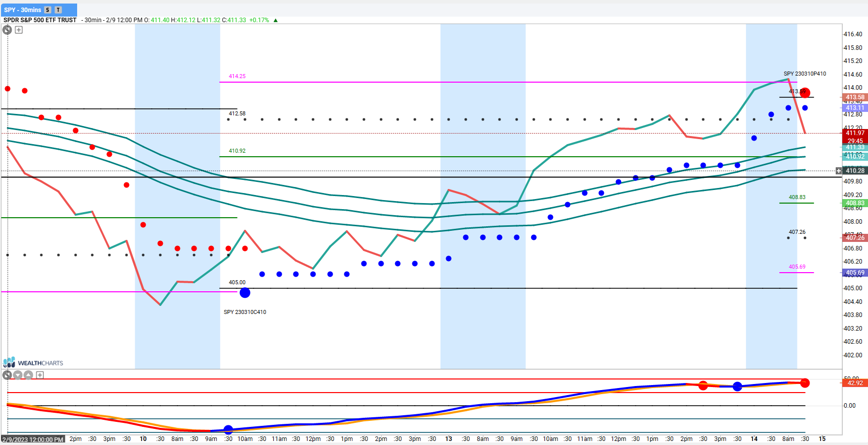868x445 pixels.
Task: Select the red 407.26 axis price tag
Action: pyautogui.click(x=855, y=237)
